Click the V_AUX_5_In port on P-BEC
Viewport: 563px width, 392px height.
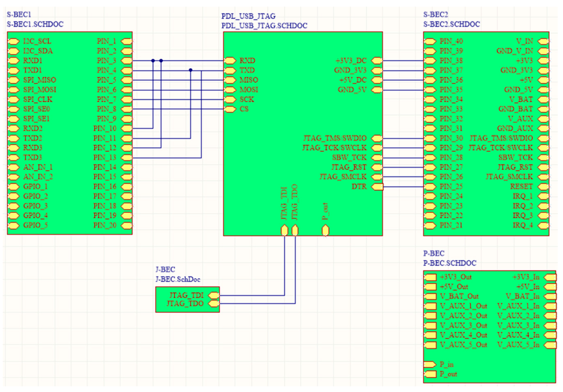[x=543, y=345]
